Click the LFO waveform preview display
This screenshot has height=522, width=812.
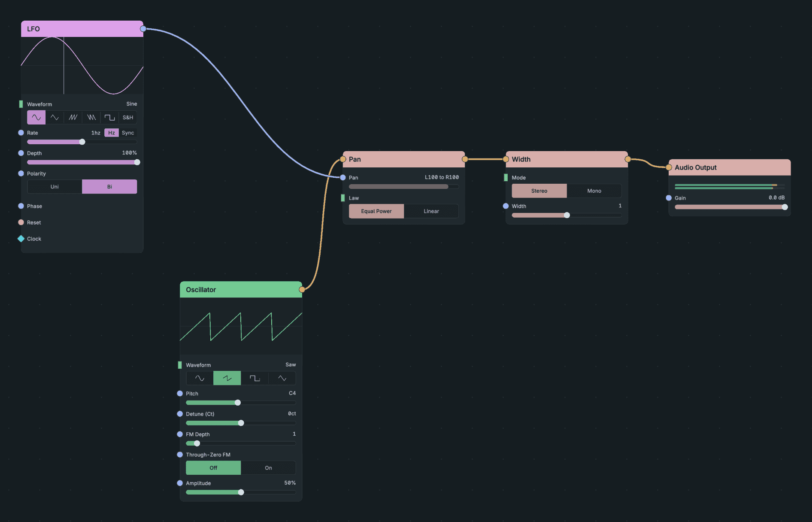pos(82,65)
